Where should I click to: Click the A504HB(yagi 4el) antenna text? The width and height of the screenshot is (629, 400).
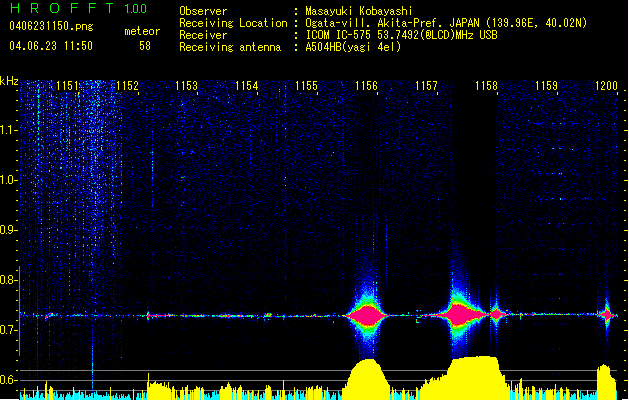coord(353,47)
